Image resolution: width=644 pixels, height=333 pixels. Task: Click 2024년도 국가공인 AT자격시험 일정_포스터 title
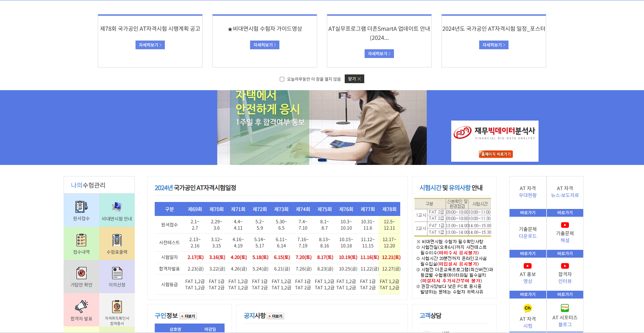point(494,29)
